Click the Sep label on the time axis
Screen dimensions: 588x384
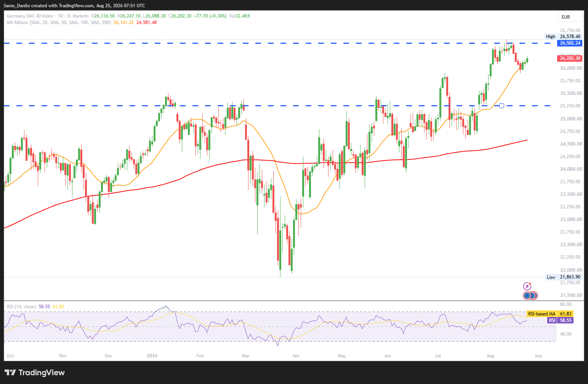pos(538,356)
